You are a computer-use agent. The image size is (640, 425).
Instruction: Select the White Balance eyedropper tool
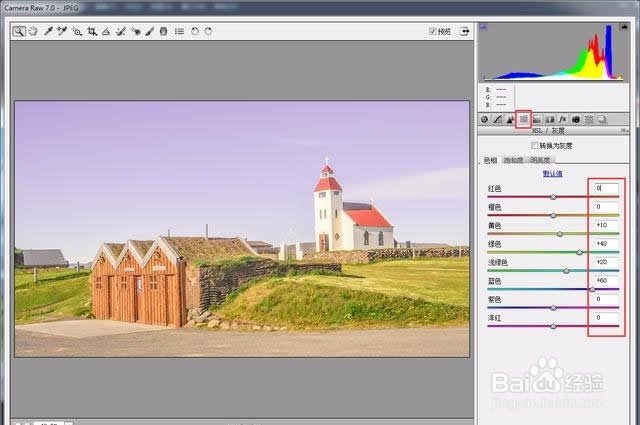(x=49, y=31)
